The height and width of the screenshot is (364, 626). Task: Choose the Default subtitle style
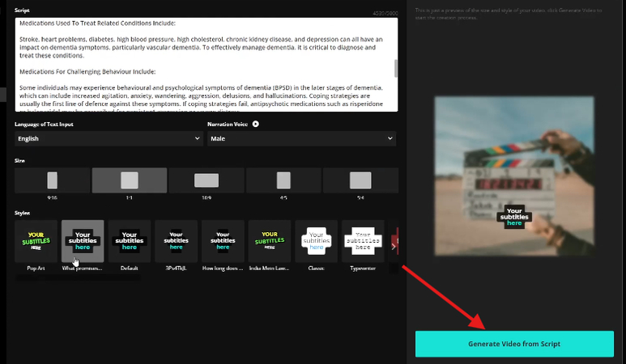coord(130,241)
